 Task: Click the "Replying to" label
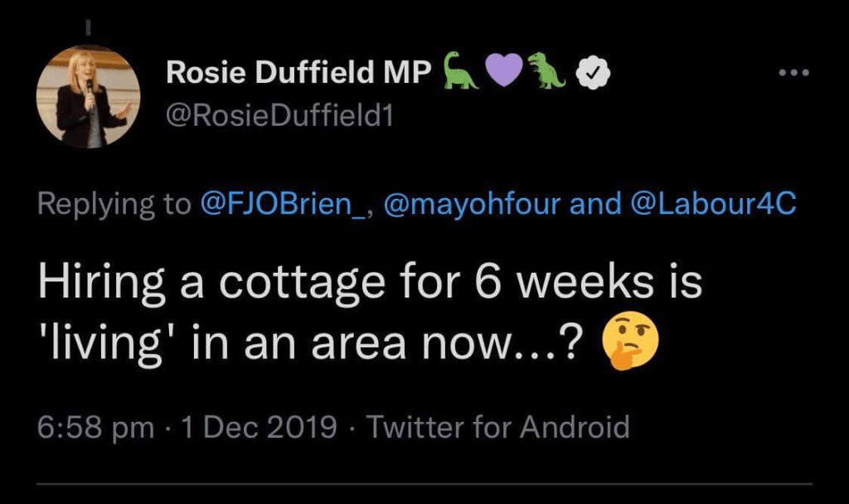pyautogui.click(x=114, y=205)
